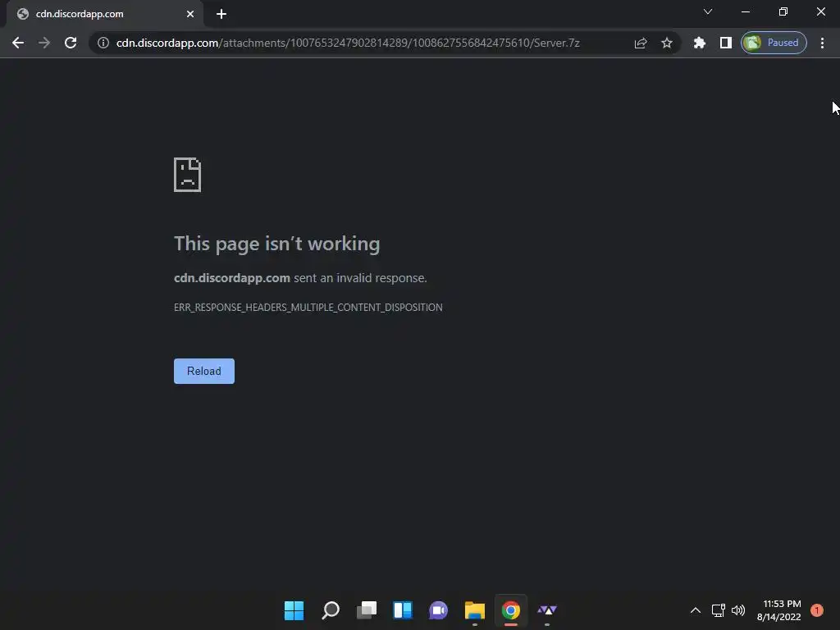840x630 pixels.
Task: Click the 'This page isn't working' heading
Action: (277, 244)
